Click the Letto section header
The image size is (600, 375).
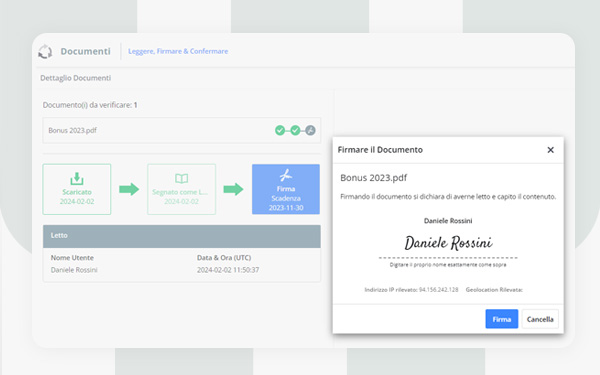pos(182,236)
